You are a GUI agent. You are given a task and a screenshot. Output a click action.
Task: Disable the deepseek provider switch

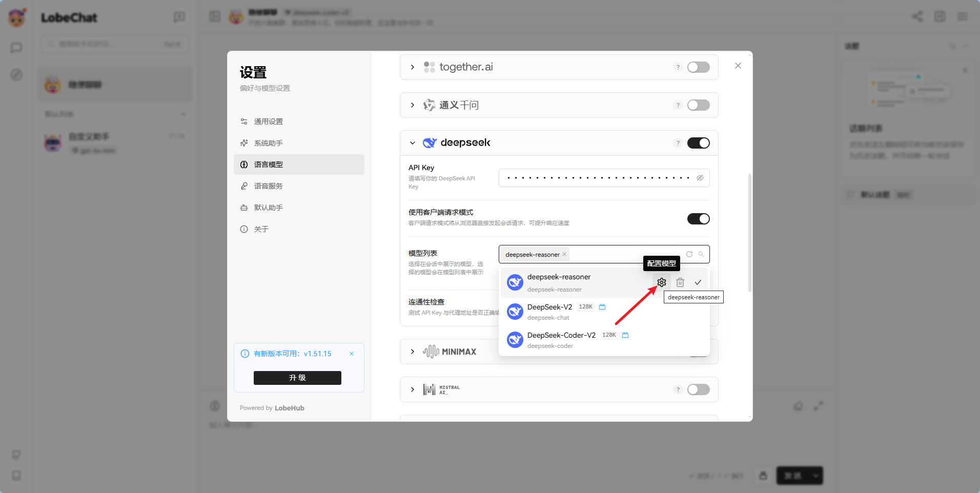tap(698, 143)
